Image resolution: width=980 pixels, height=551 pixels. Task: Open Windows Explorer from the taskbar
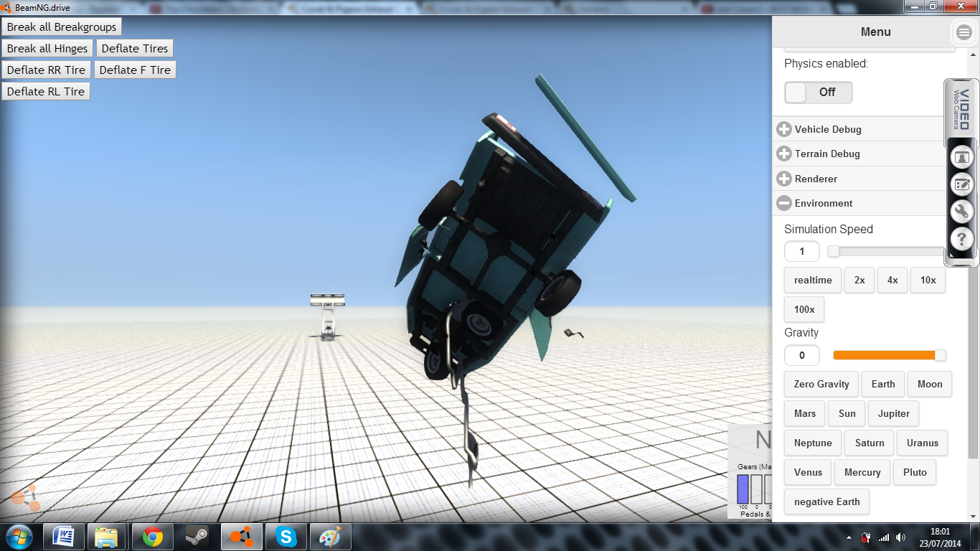click(x=108, y=537)
